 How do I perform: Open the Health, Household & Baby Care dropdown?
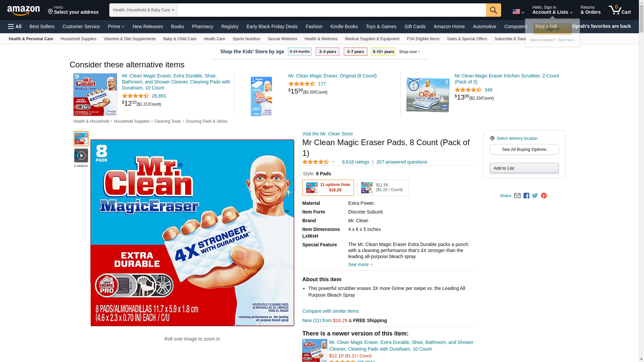143,10
